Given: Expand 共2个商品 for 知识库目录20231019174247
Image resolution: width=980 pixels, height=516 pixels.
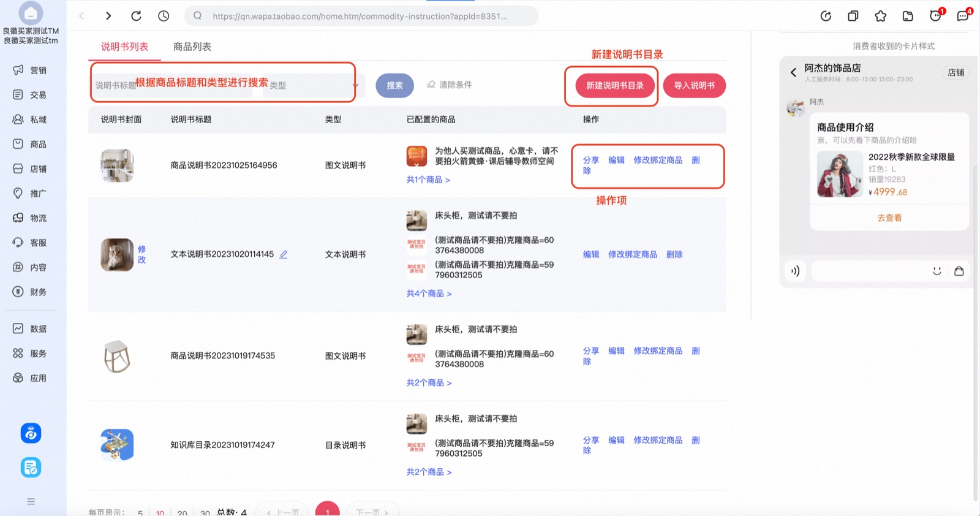Looking at the screenshot, I should click(429, 472).
